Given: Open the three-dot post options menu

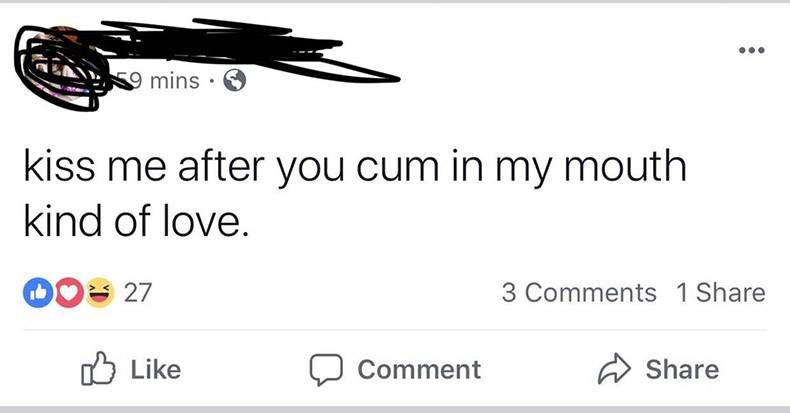Looking at the screenshot, I should 752,50.
